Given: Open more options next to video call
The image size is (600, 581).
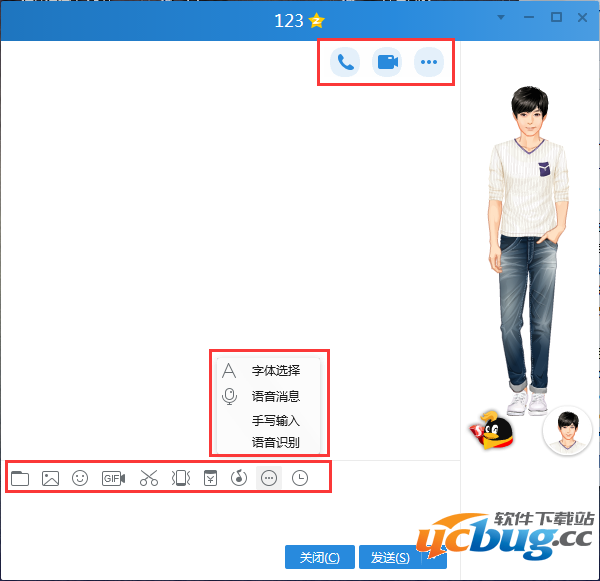Looking at the screenshot, I should click(429, 62).
